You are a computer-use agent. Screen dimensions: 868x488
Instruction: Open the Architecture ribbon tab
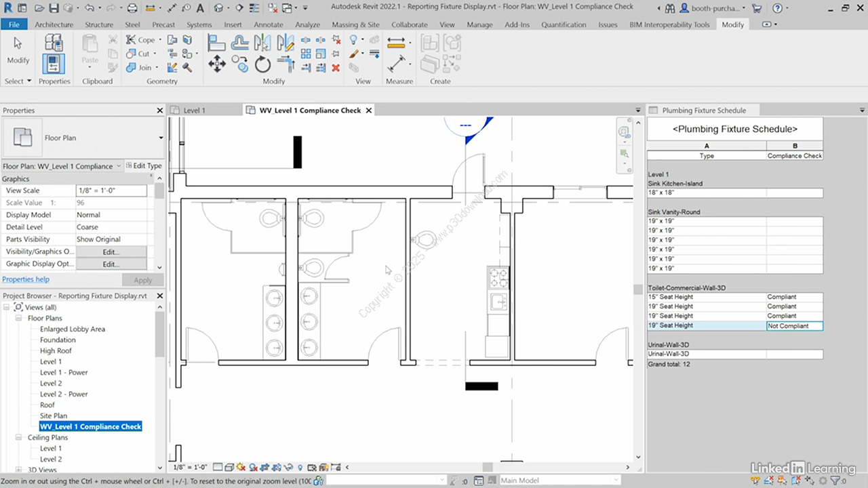click(x=54, y=24)
